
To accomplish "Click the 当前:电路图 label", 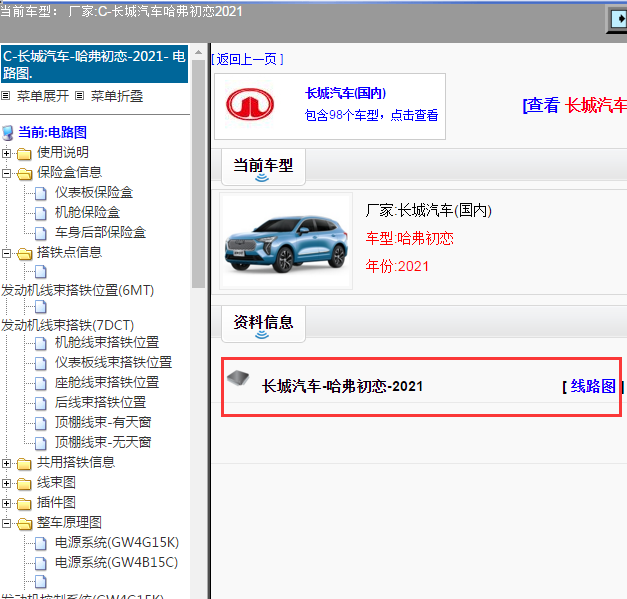I will click(52, 132).
